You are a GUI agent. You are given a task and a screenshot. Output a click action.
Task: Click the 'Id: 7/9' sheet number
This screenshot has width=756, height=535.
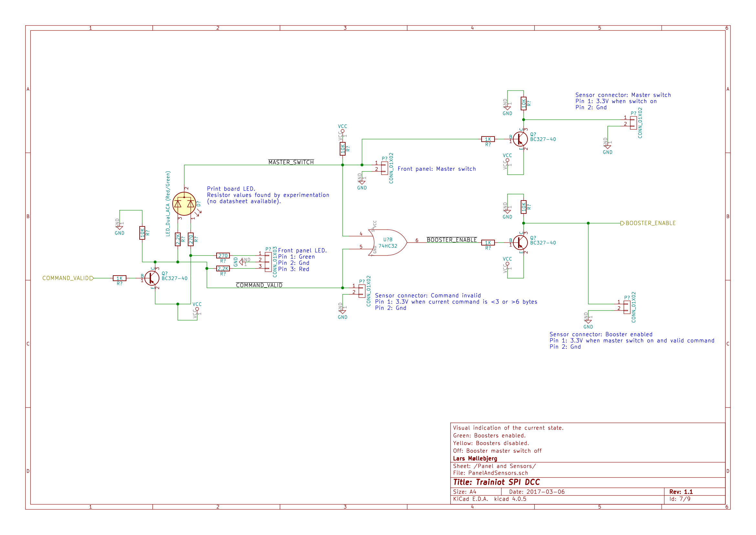click(x=680, y=499)
